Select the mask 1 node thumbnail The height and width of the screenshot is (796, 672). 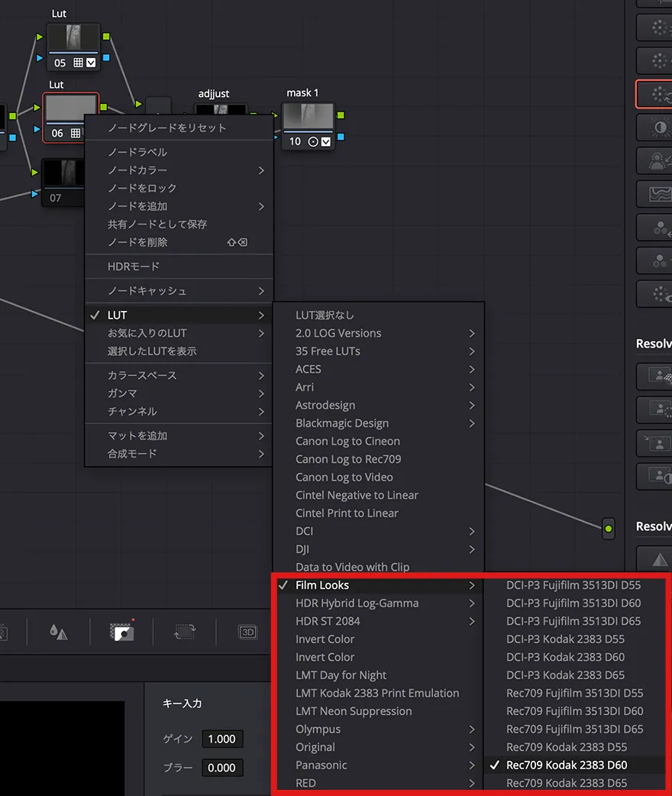pos(309,117)
